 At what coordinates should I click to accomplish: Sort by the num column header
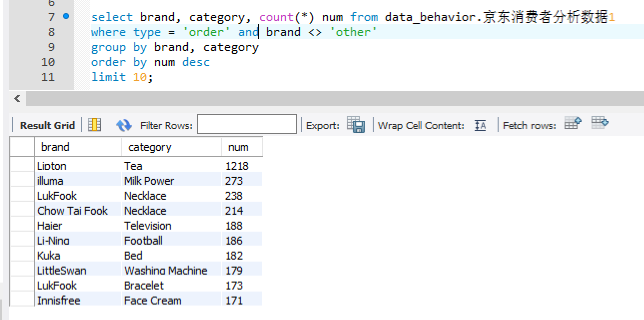(x=241, y=147)
